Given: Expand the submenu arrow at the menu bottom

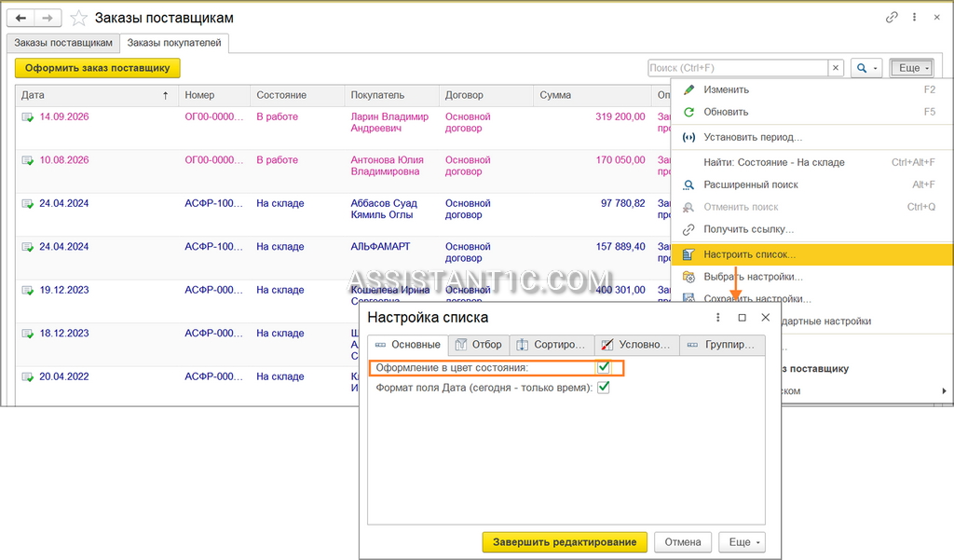Looking at the screenshot, I should pos(944,390).
